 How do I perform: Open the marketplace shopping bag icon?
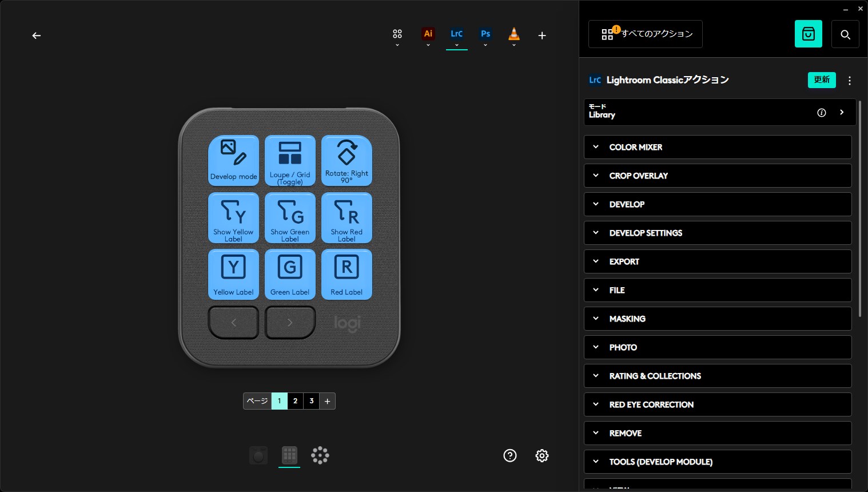pyautogui.click(x=809, y=34)
